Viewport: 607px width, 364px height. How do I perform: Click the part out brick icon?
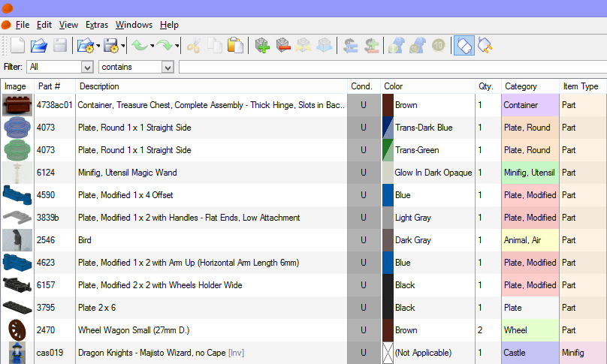tap(325, 46)
